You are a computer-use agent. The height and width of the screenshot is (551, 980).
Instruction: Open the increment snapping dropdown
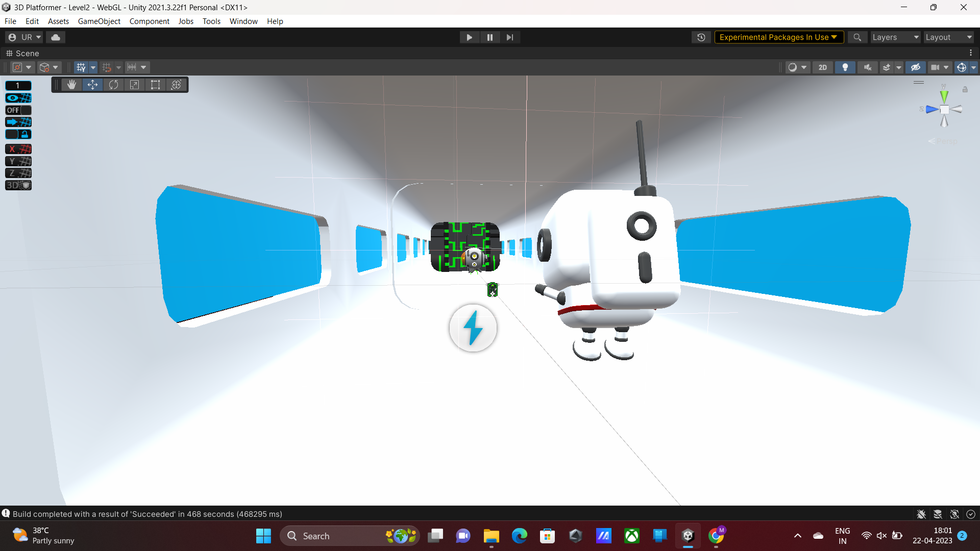[137, 67]
